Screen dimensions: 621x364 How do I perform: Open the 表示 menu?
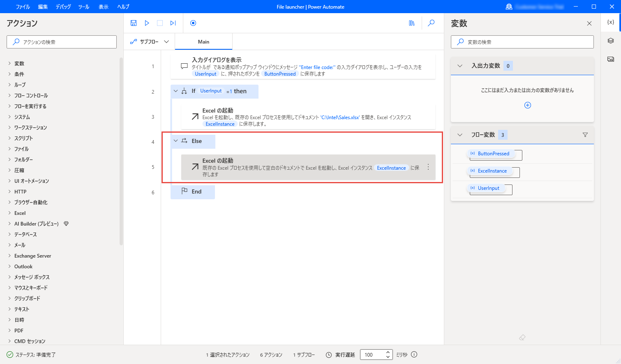[104, 7]
